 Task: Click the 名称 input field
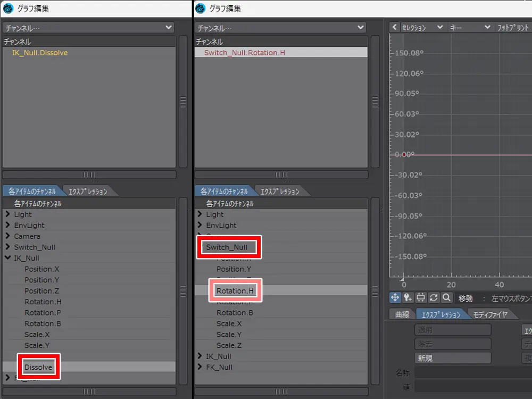472,372
